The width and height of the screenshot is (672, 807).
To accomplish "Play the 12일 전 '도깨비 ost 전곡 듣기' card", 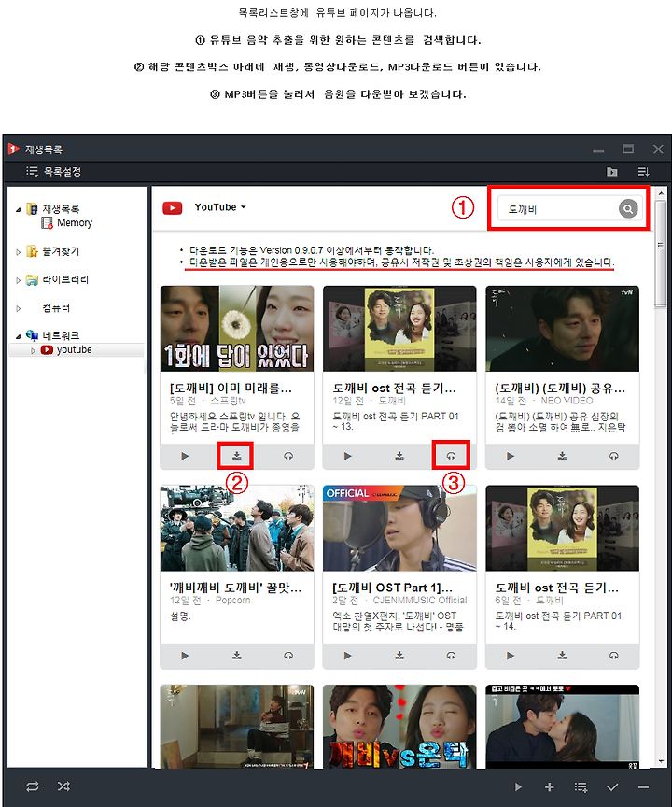I will (x=347, y=457).
